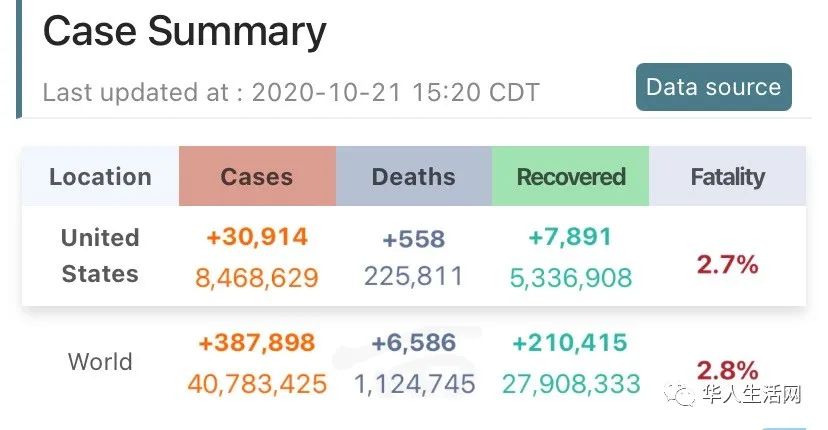Click world total cases 40,783,425
Screen dimensions: 828x430
[257, 384]
